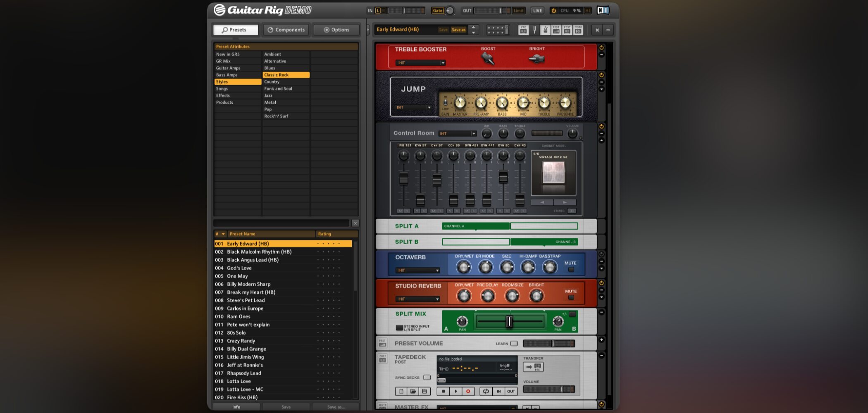Open a file in Tapedeck Post
This screenshot has height=413, width=868.
[x=413, y=391]
